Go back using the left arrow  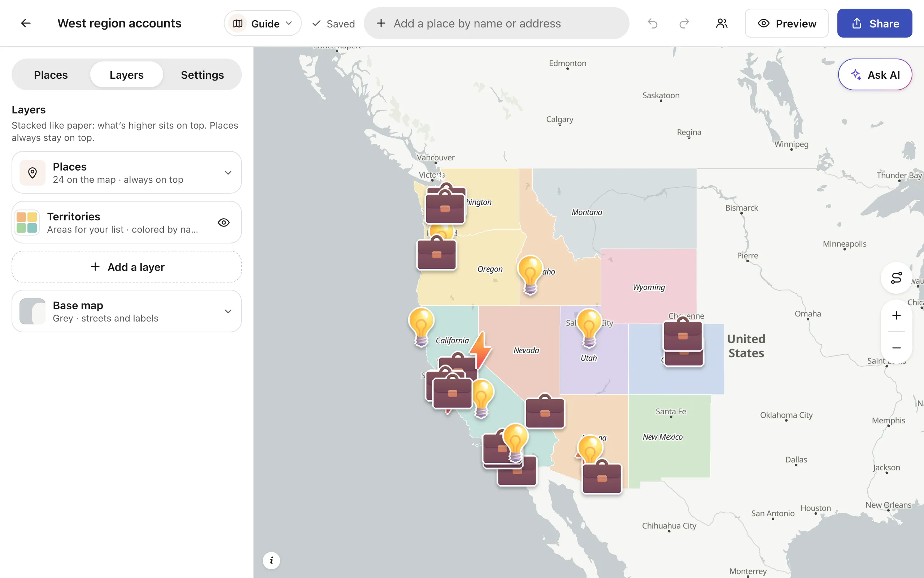coord(26,23)
